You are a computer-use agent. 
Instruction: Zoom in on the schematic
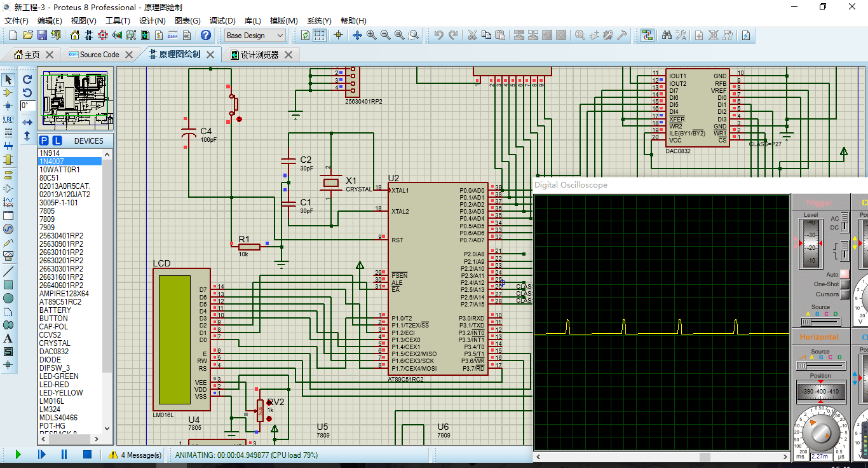pyautogui.click(x=371, y=36)
